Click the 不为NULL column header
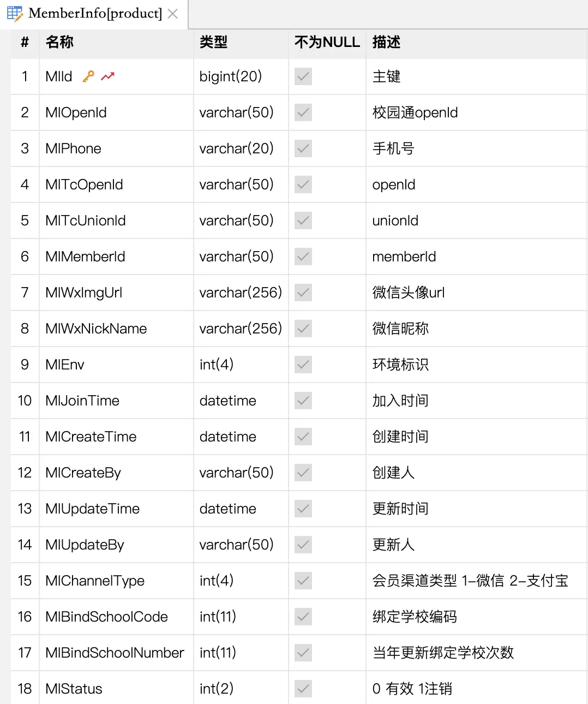588x704 pixels. pos(327,42)
